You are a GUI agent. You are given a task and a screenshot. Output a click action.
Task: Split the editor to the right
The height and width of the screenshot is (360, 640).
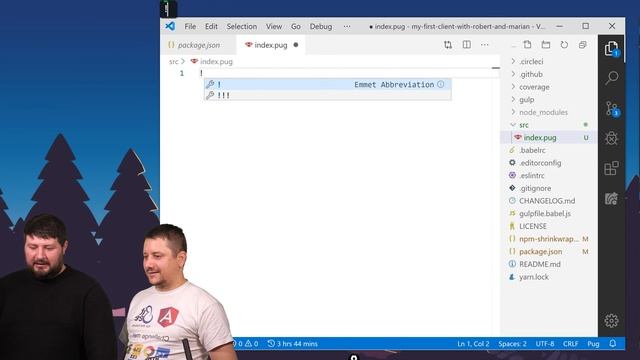pyautogui.click(x=467, y=45)
